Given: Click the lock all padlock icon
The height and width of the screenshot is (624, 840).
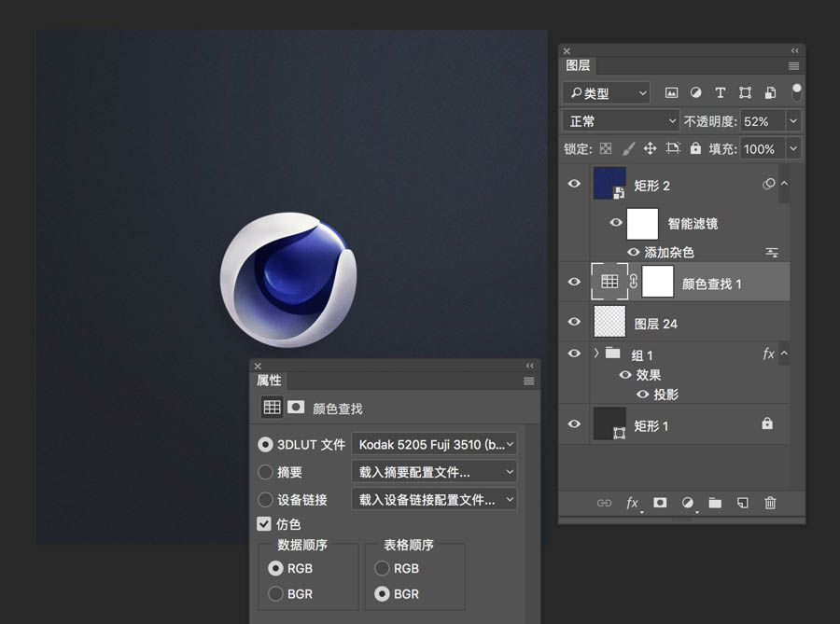Looking at the screenshot, I should (695, 148).
